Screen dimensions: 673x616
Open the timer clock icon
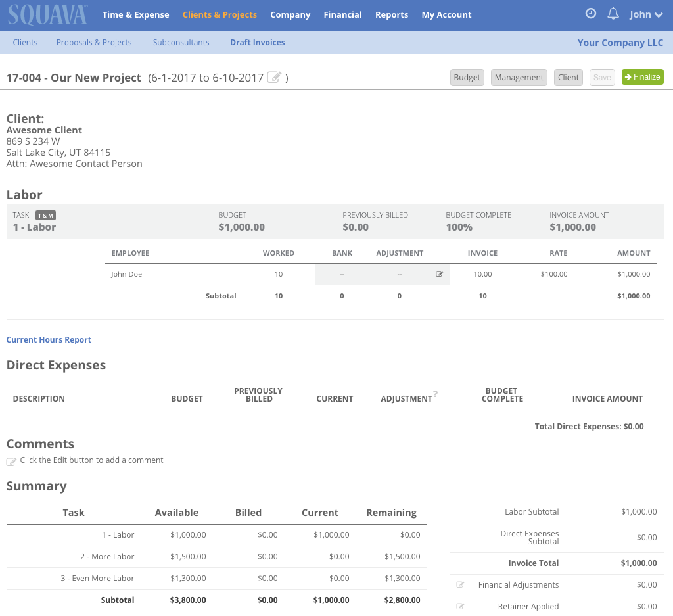591,13
